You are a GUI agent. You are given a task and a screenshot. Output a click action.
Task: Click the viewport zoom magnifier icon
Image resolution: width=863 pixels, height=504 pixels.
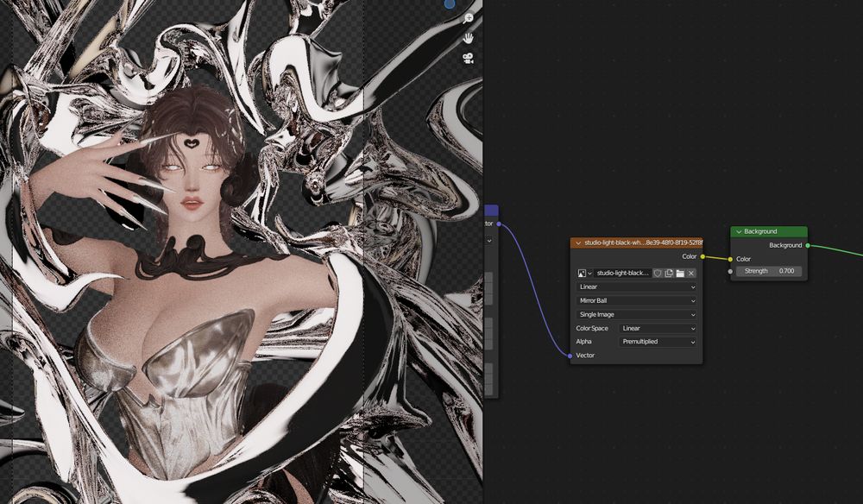[x=468, y=19]
